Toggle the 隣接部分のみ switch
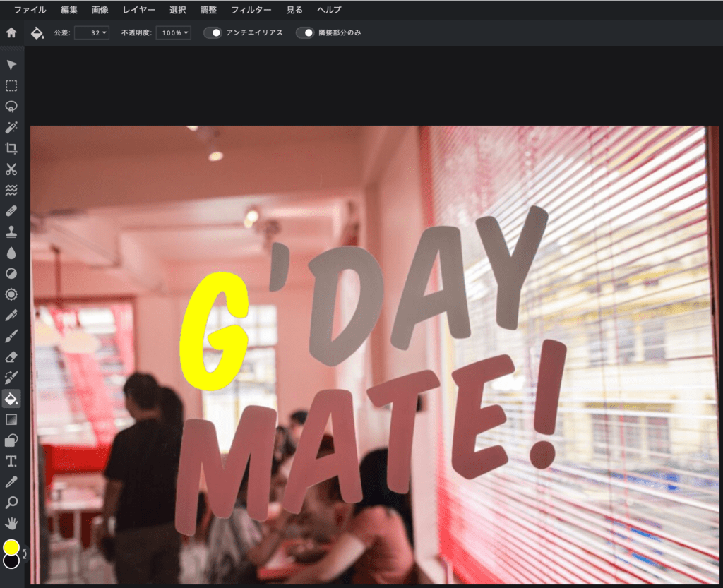Screen dimensions: 723x588 (x=305, y=32)
